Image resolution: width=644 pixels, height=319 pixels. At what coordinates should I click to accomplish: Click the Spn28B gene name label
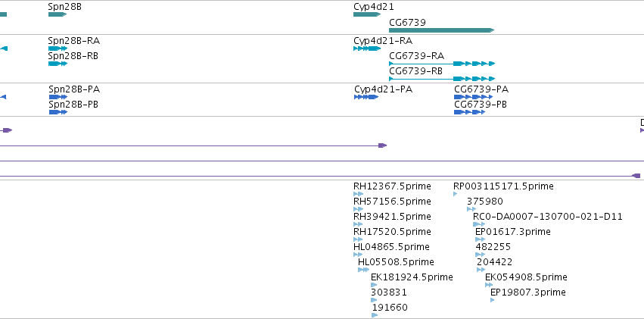click(x=64, y=7)
